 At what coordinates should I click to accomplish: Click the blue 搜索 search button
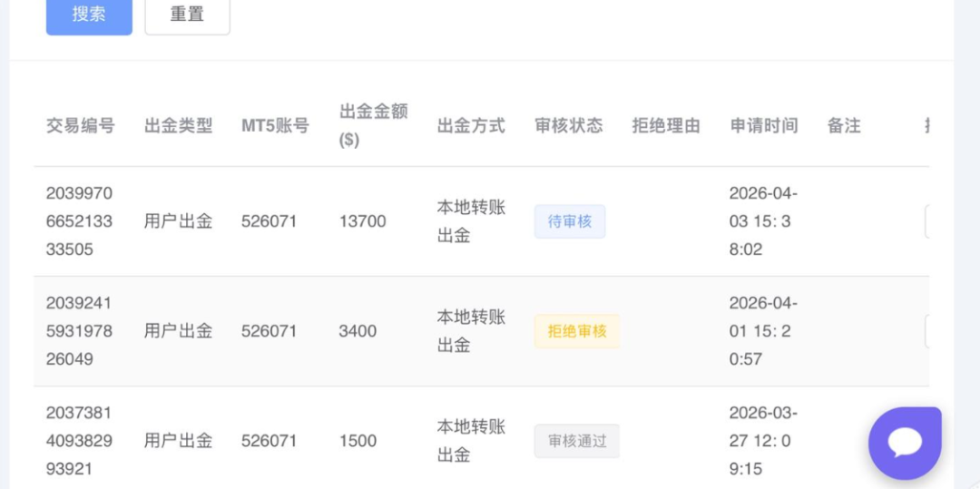(89, 15)
